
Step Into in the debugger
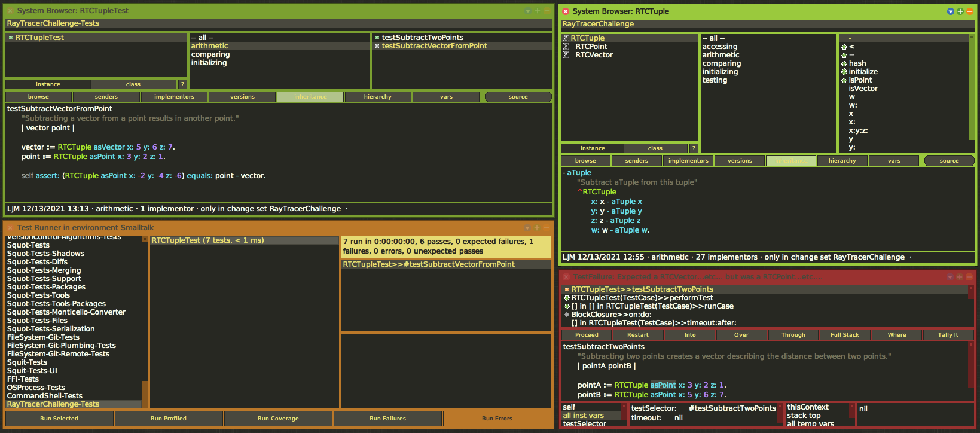point(690,335)
